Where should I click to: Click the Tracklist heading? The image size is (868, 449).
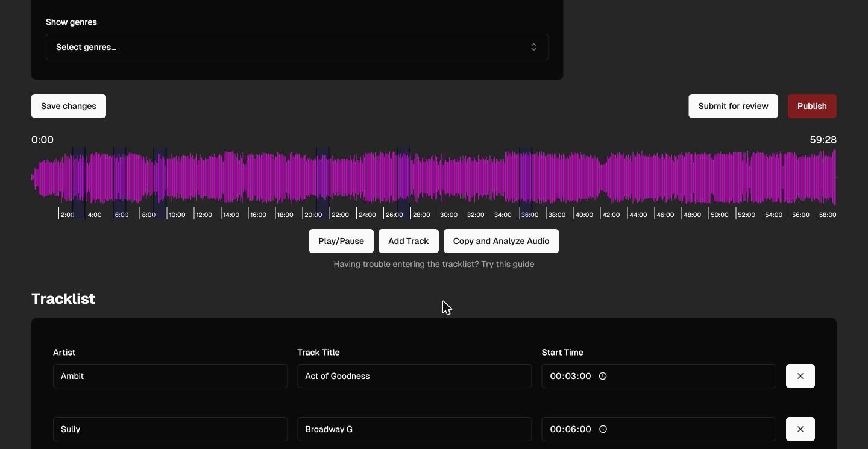click(x=63, y=299)
